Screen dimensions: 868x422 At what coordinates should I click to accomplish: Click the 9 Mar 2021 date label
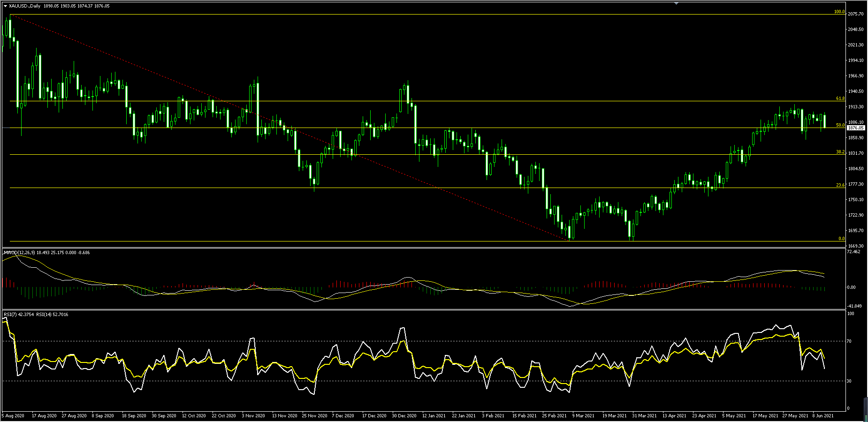click(x=583, y=416)
